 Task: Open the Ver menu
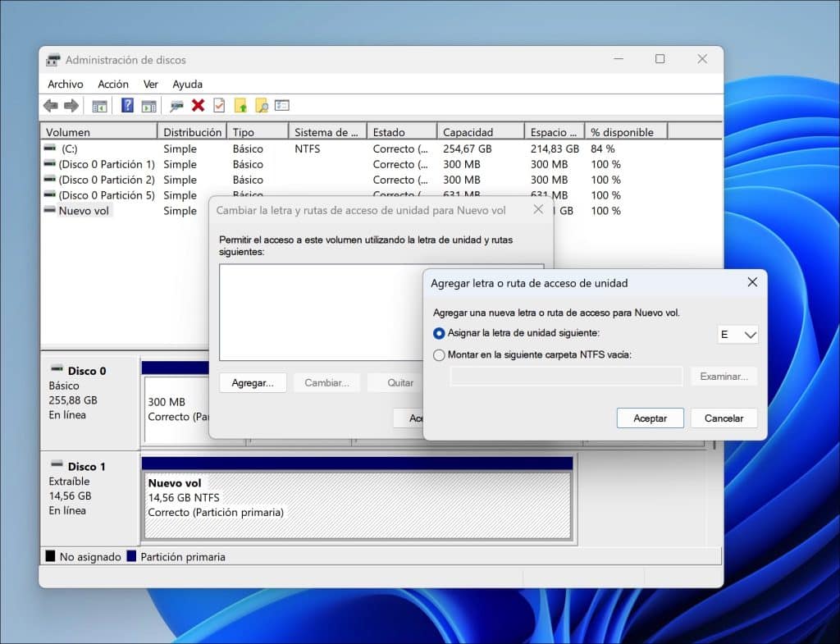pos(151,84)
